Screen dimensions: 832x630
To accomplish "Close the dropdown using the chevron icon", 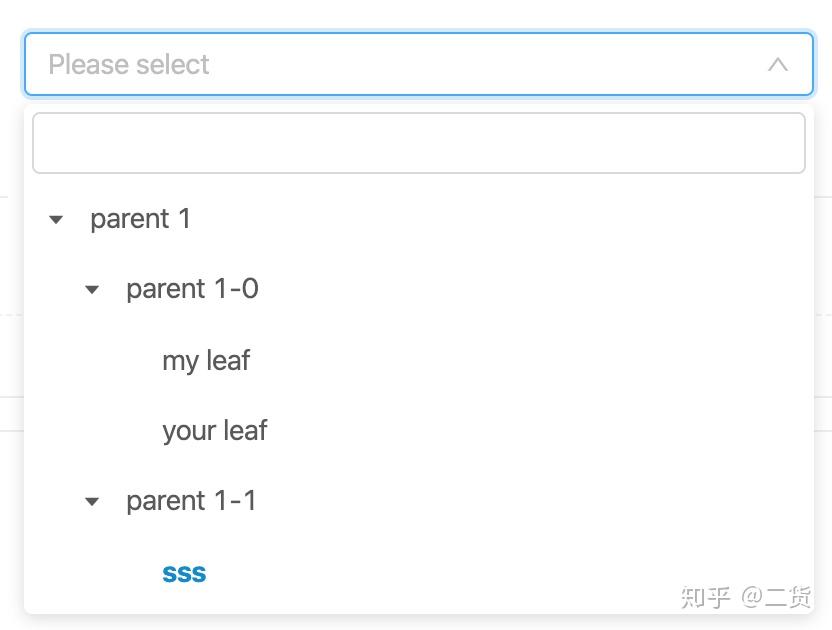I will click(777, 65).
